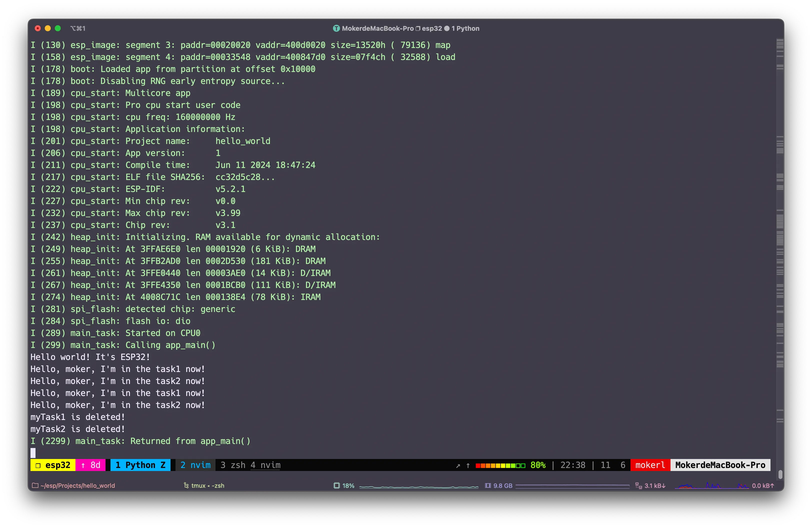This screenshot has height=528, width=812.
Task: Click the 'Disabling RNG early entropy source' line
Action: [x=158, y=81]
